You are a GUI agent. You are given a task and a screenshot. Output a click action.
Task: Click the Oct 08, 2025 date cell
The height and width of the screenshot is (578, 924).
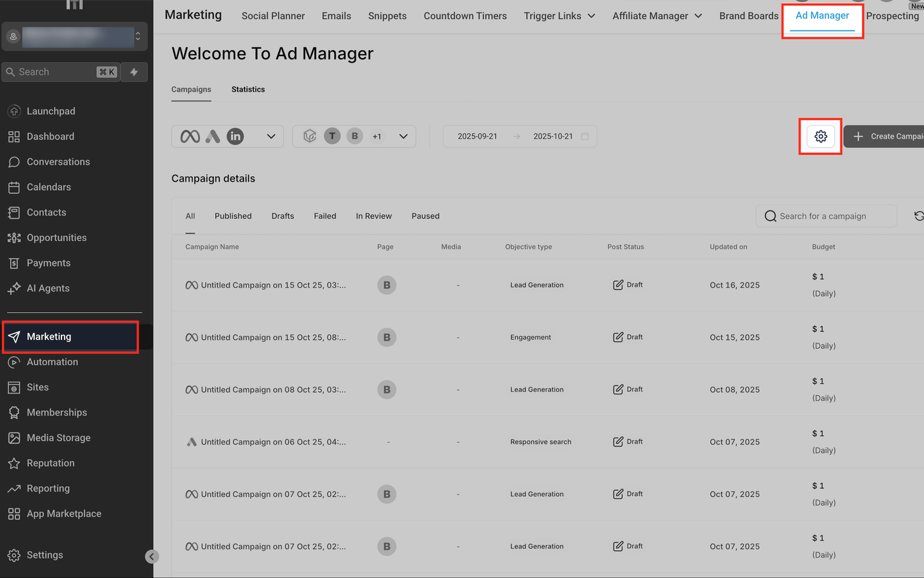pos(735,389)
